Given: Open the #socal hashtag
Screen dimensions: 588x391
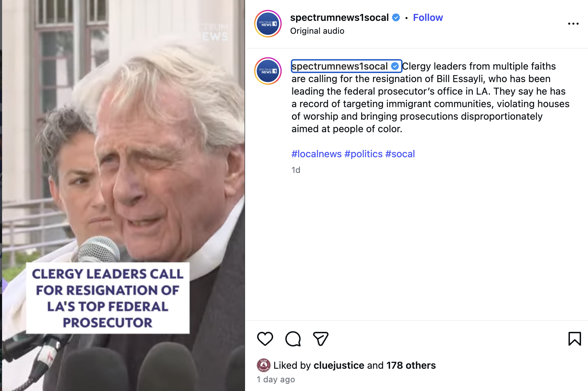Looking at the screenshot, I should tap(400, 154).
